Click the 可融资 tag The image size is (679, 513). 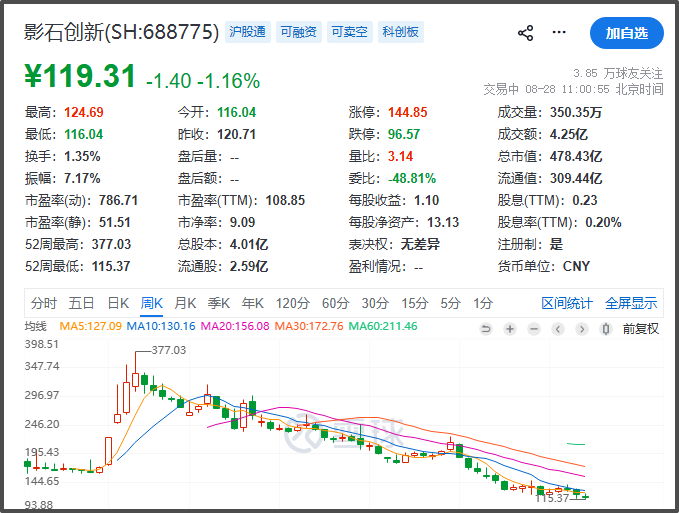pos(298,32)
